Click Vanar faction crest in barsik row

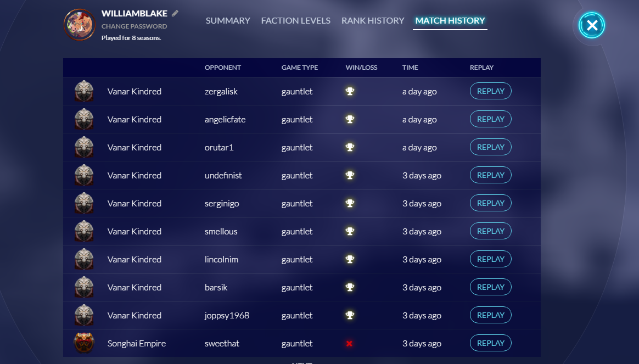pyautogui.click(x=84, y=287)
